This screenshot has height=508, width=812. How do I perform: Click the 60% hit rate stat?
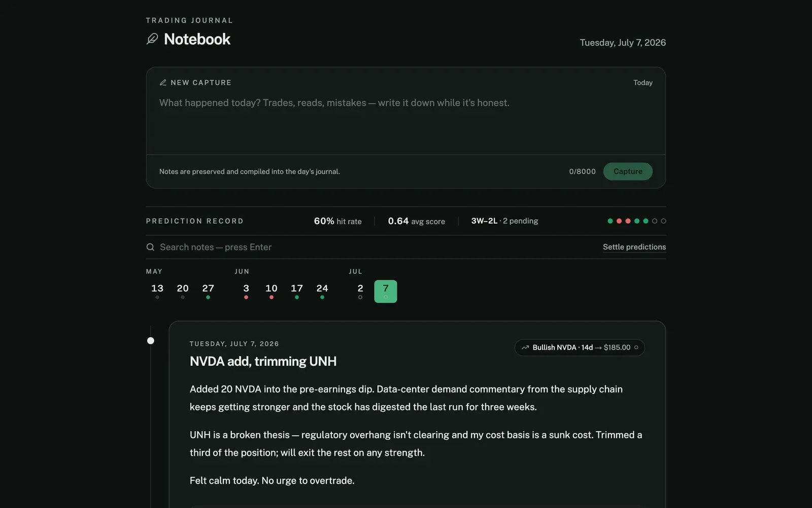337,221
